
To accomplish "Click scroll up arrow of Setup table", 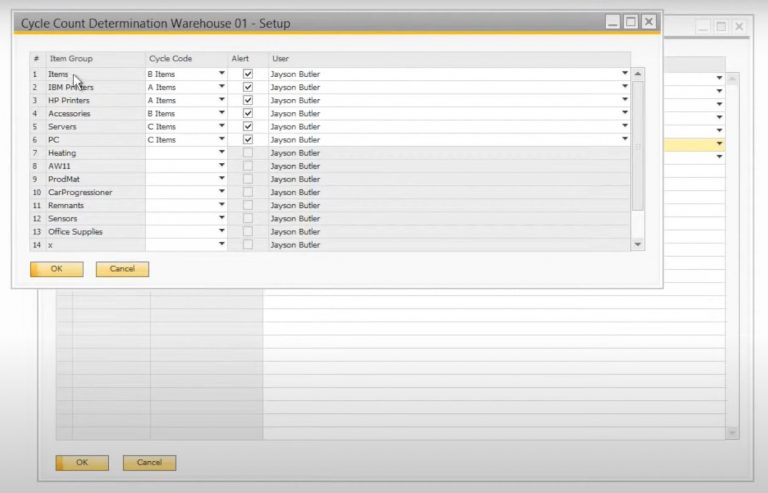I will pos(638,74).
